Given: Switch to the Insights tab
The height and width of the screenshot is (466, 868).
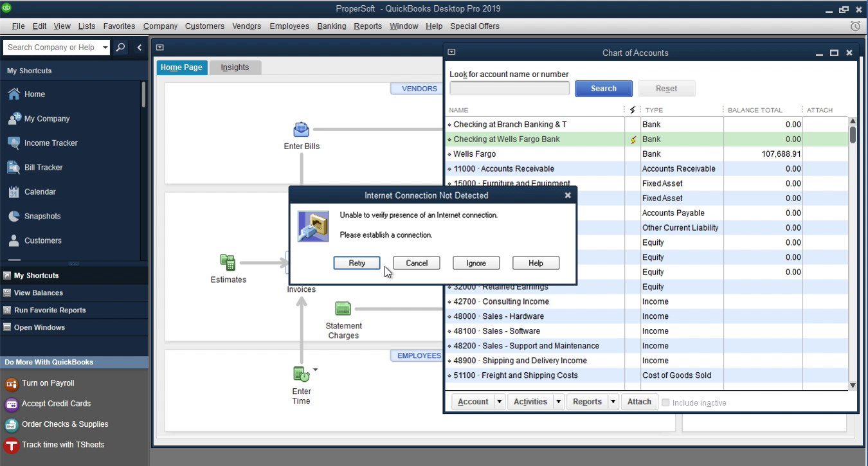Looking at the screenshot, I should pyautogui.click(x=235, y=67).
